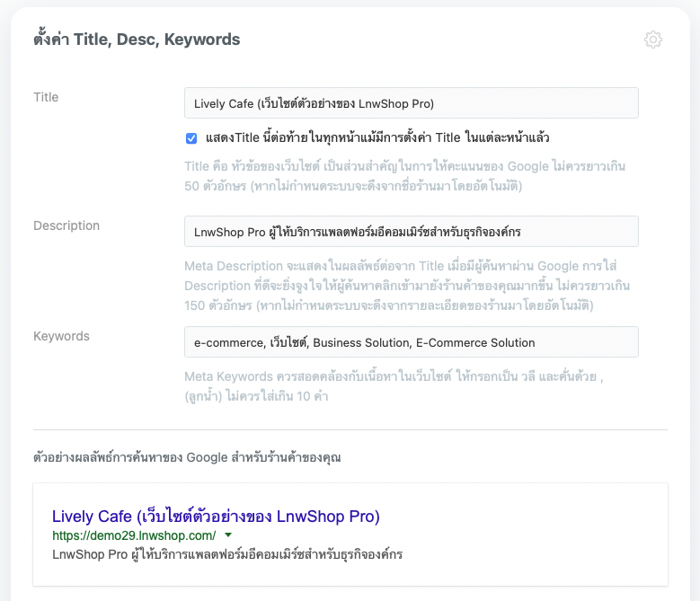Viewport: 700px width, 601px height.
Task: Focus the Title input field
Action: [x=411, y=103]
